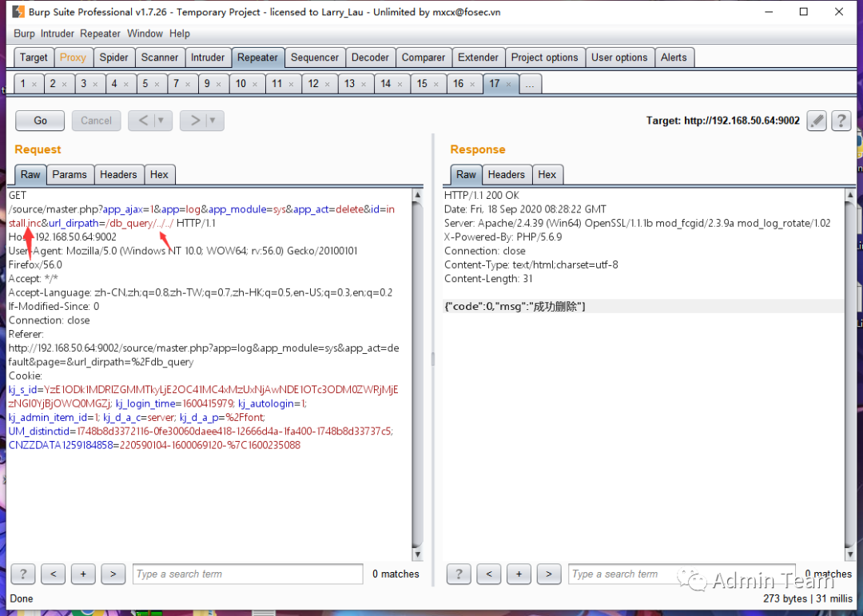Open the Alerts tab
The image size is (863, 616).
(674, 58)
